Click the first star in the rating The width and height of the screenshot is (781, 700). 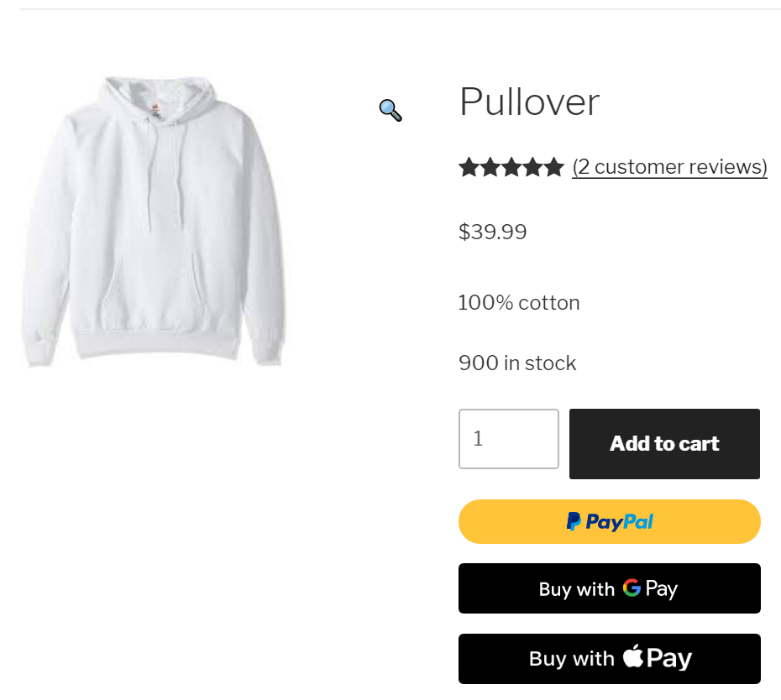[x=469, y=167]
